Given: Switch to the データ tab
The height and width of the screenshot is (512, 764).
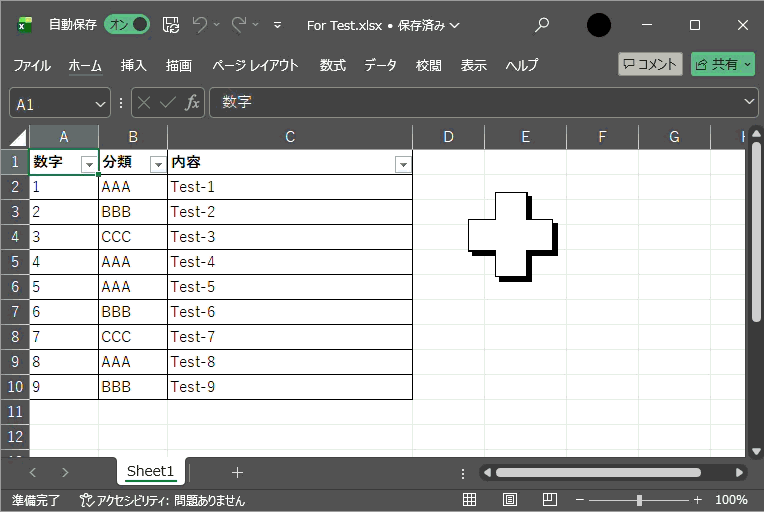Looking at the screenshot, I should click(x=381, y=65).
